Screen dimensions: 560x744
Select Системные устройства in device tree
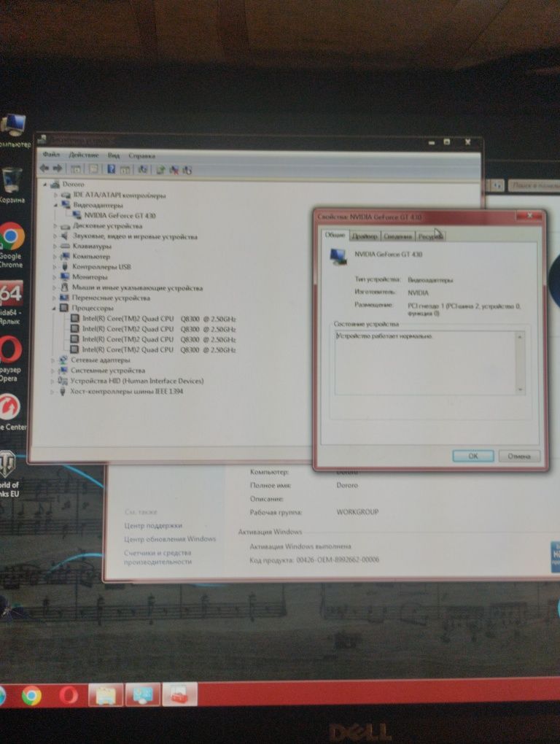click(x=108, y=371)
